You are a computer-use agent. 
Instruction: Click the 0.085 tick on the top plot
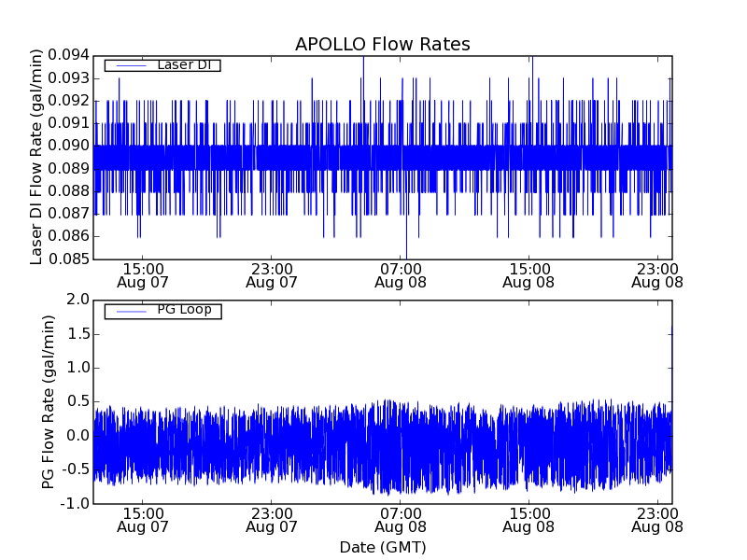(x=65, y=259)
